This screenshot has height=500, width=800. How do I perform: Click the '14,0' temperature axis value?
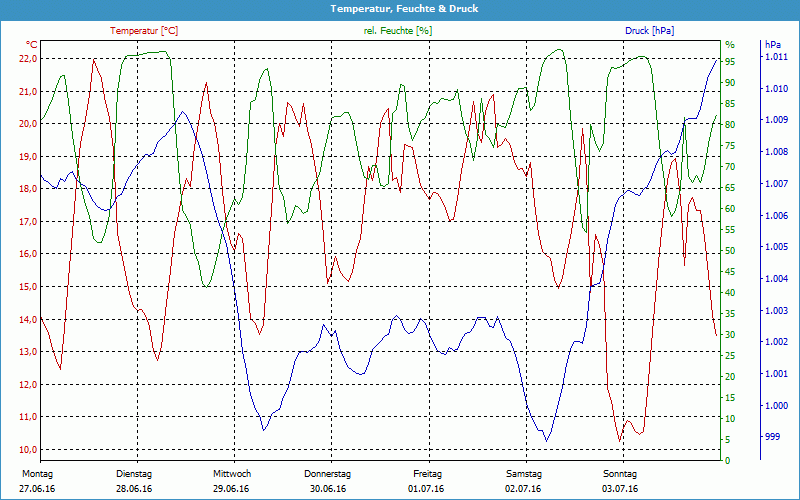(28, 319)
